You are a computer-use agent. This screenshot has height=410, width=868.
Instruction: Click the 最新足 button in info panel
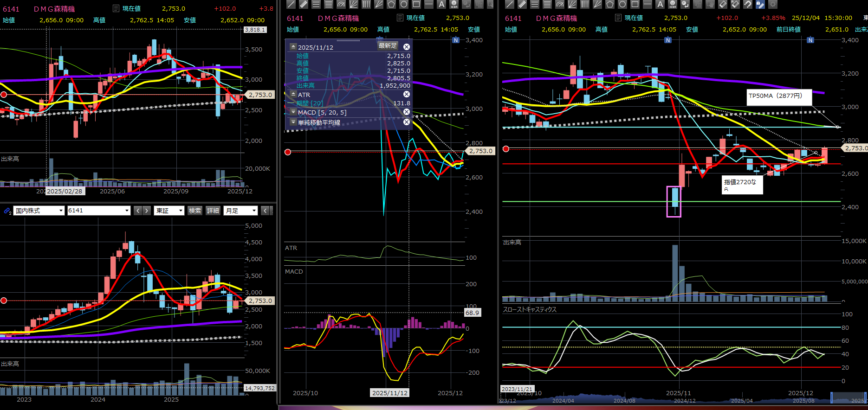388,46
